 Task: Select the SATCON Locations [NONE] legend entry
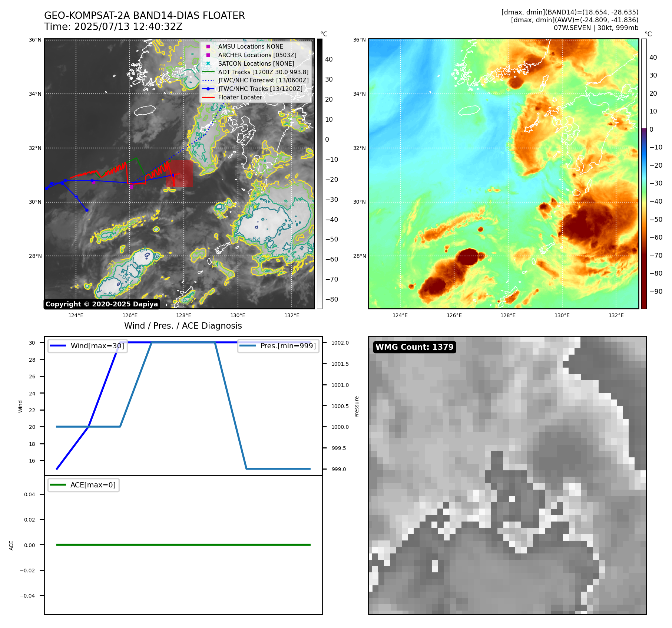(x=256, y=63)
